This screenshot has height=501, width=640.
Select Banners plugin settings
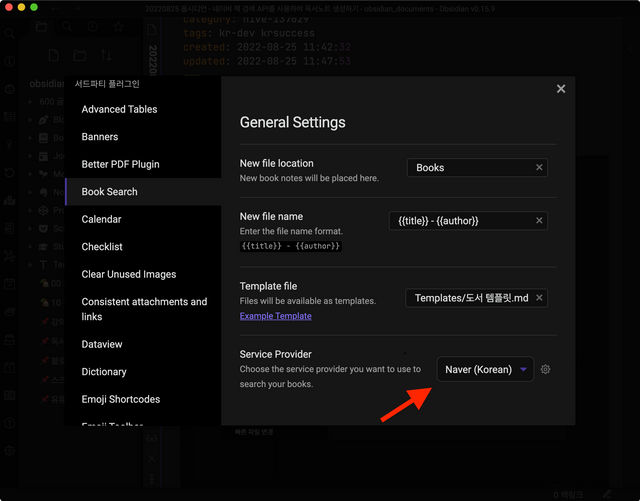coord(143,136)
